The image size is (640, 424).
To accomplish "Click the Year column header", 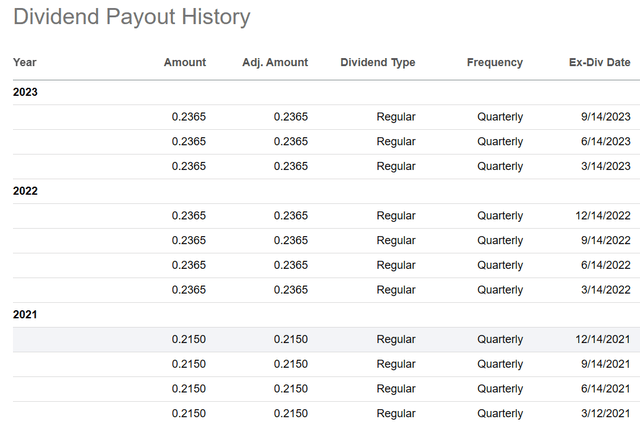I will (x=25, y=62).
